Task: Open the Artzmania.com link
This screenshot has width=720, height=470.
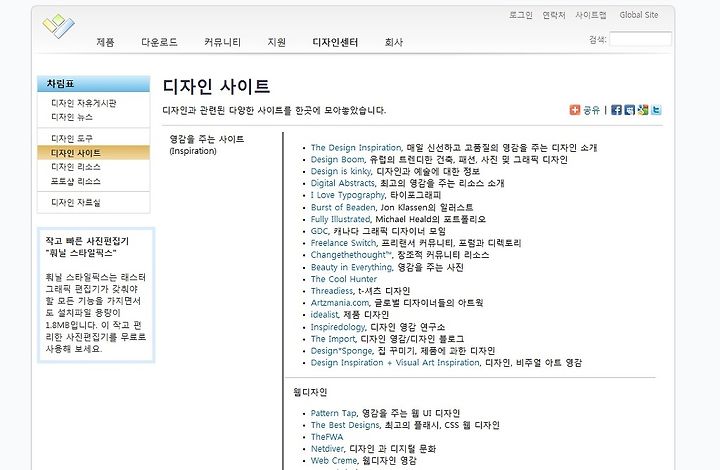Action: click(x=340, y=303)
